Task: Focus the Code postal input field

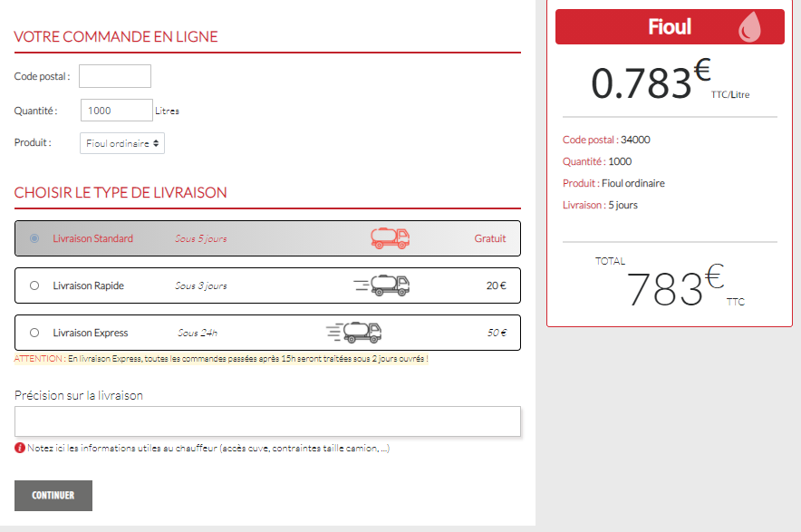Action: tap(115, 76)
